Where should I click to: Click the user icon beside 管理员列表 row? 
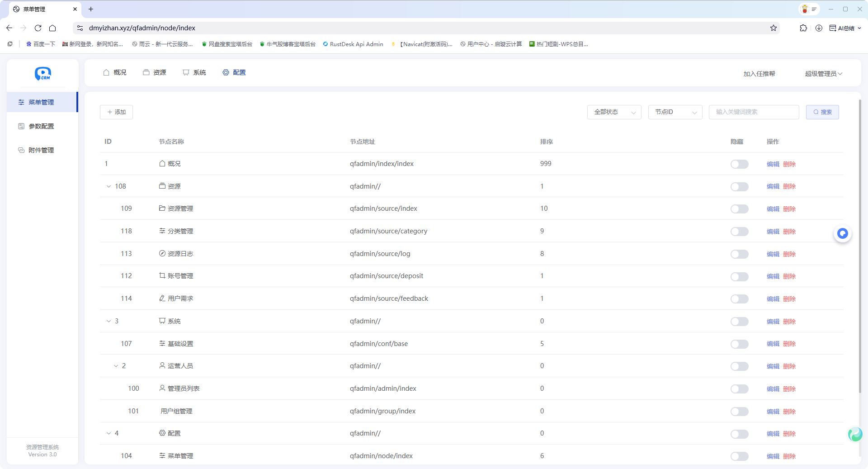[162, 388]
